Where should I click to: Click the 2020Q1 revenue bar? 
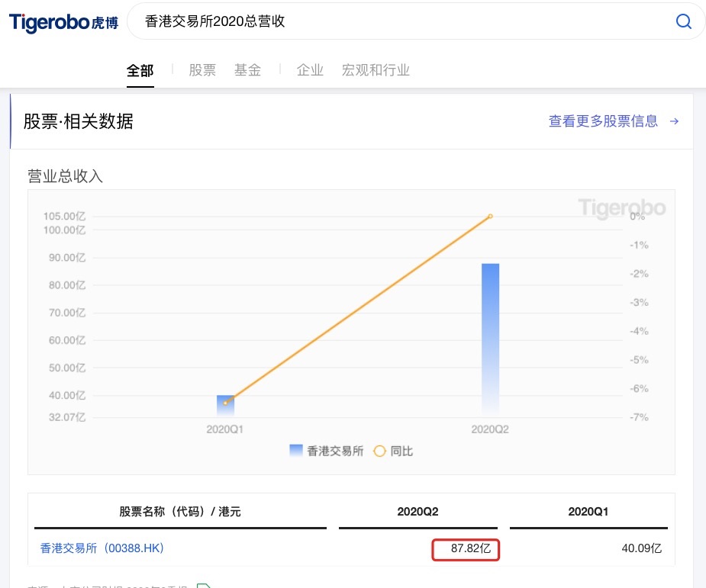tap(225, 406)
